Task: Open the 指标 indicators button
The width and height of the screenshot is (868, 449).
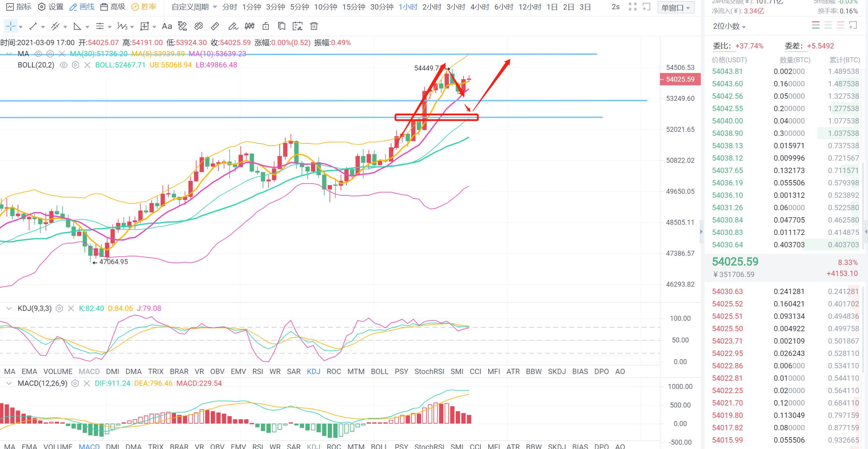Action: (x=19, y=7)
